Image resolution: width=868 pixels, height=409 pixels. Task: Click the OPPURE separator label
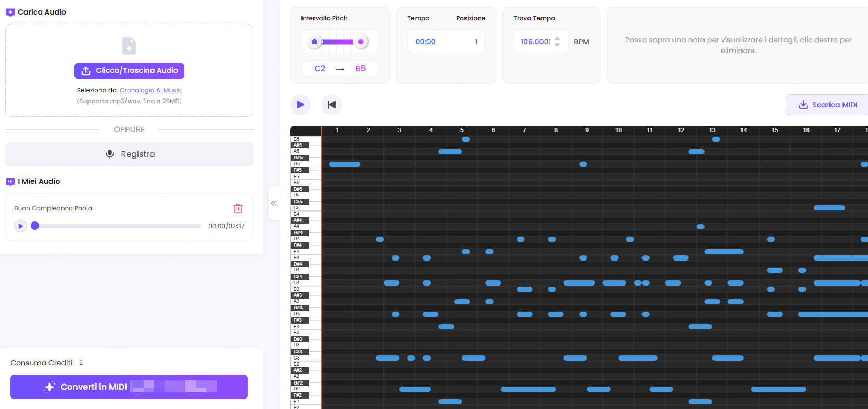click(x=129, y=130)
